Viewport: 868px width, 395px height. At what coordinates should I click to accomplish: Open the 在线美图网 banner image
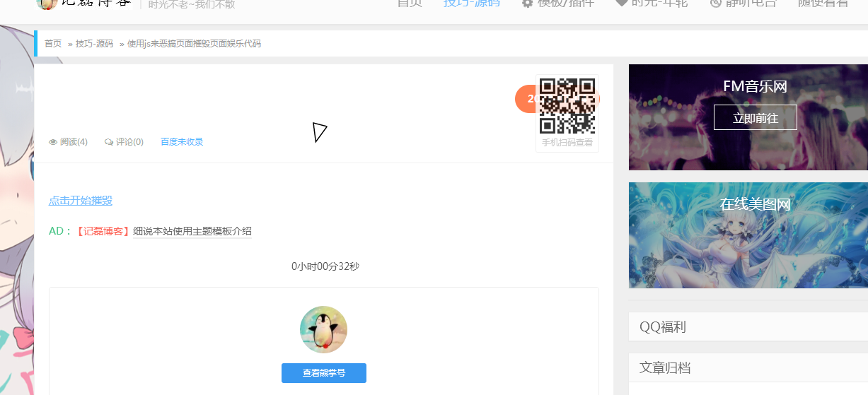coord(748,235)
